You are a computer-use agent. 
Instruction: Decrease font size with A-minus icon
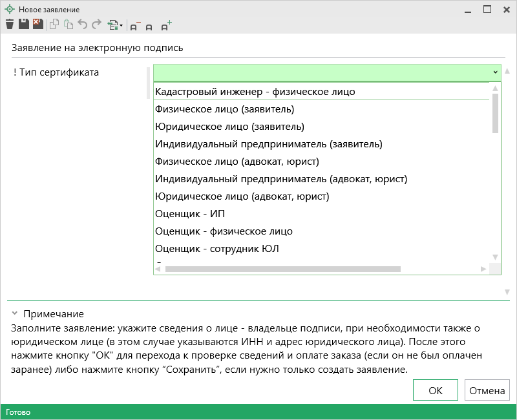pos(134,26)
